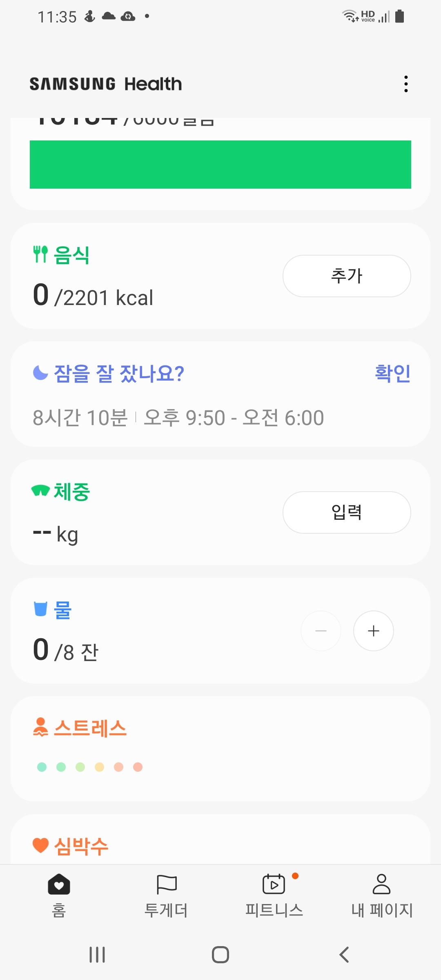Go to the 내 페이지 tab
Viewport: 441px width, 980px height.
tap(382, 894)
